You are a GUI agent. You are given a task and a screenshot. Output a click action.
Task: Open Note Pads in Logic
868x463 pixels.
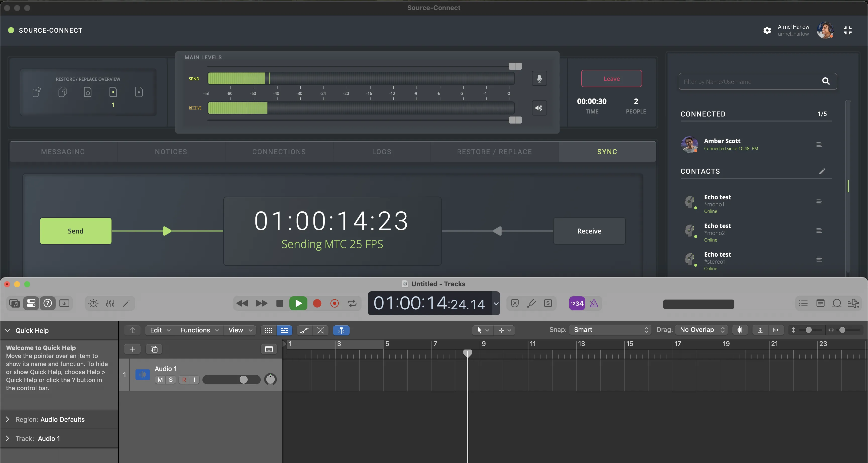[x=820, y=303]
